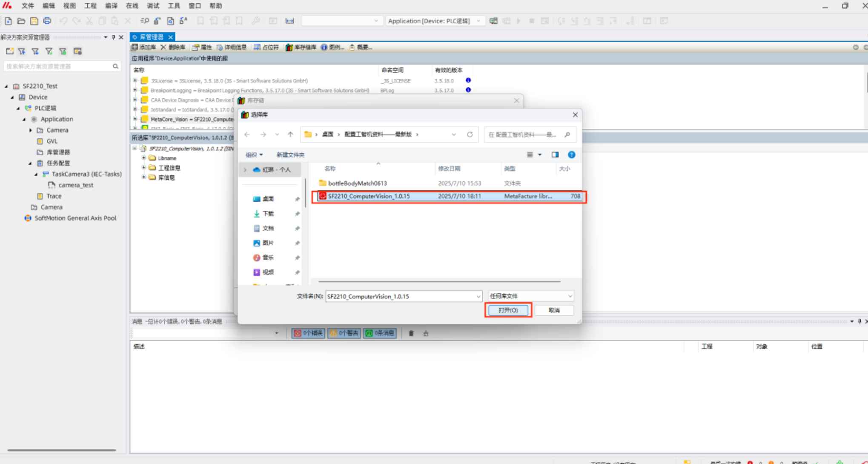
Task: Toggle the 0个警告 warnings filter button
Action: coord(344,333)
